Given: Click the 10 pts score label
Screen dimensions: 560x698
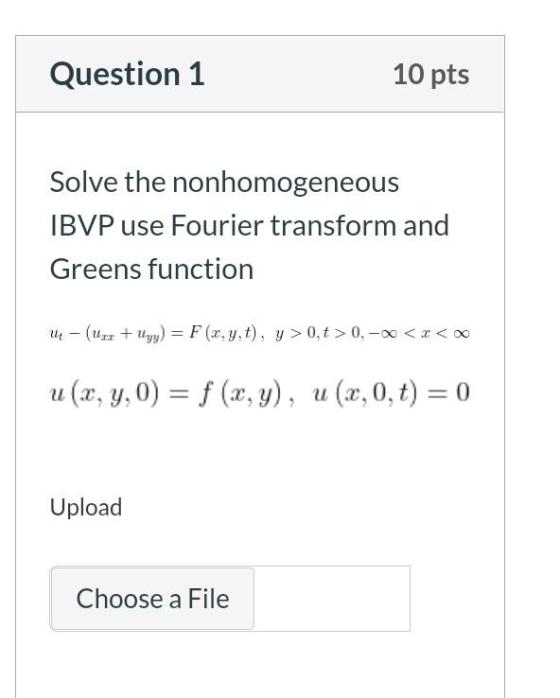Looking at the screenshot, I should (x=431, y=74).
